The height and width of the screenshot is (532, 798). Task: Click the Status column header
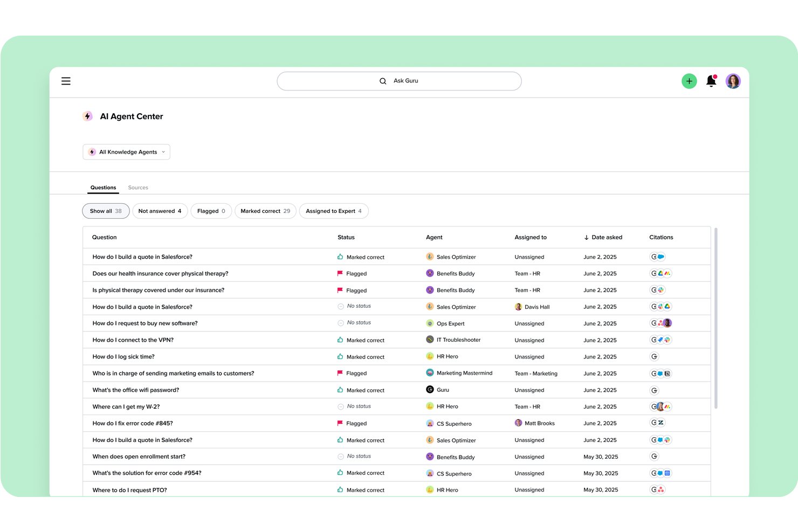coord(346,237)
